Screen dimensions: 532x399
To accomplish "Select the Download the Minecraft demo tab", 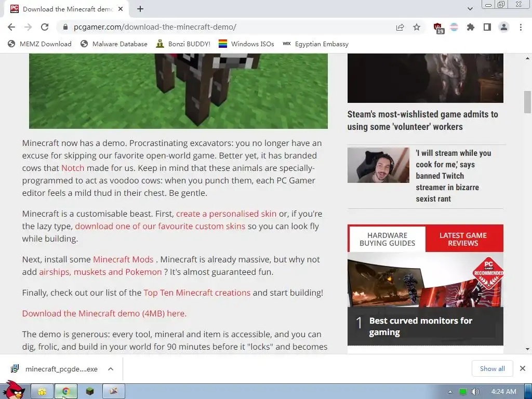I will (66, 9).
